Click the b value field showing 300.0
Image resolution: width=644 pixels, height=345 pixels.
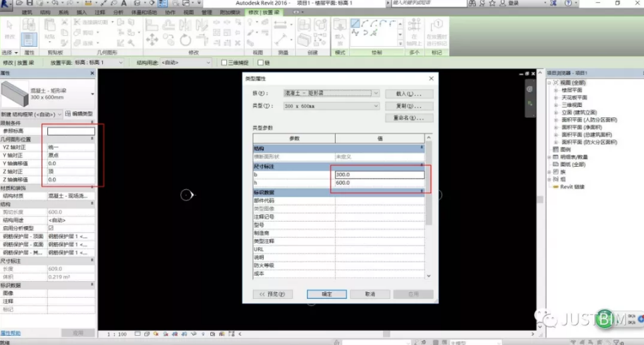[380, 175]
